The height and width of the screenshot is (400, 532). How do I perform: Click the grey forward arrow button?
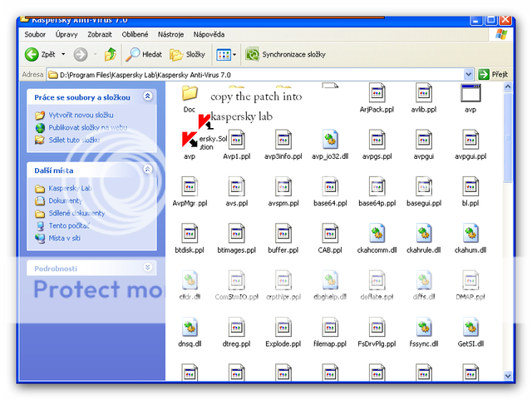(81, 54)
